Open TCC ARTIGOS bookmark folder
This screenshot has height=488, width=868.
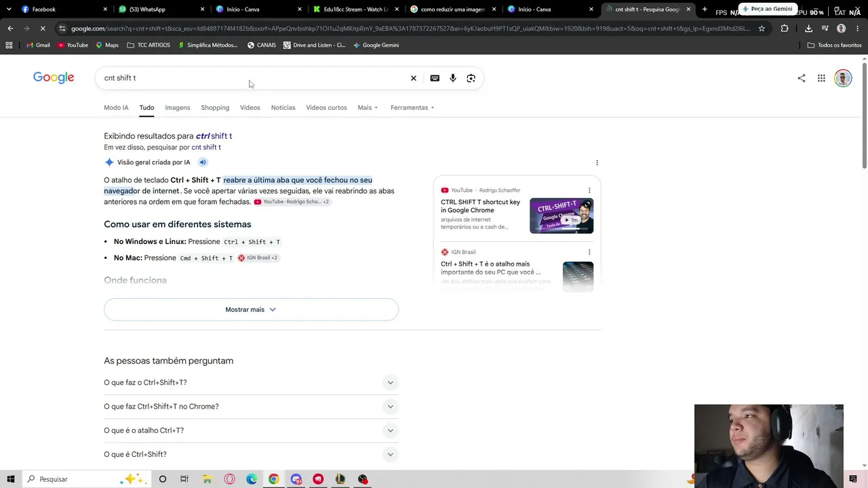pyautogui.click(x=149, y=45)
